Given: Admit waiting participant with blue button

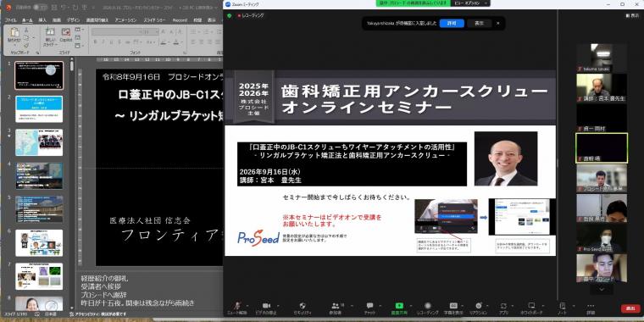Looking at the screenshot, I should click(x=452, y=24).
